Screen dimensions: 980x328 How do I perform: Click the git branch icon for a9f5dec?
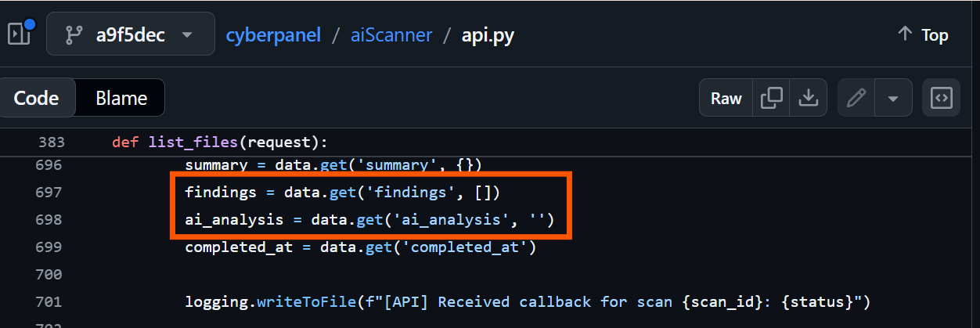[x=74, y=35]
